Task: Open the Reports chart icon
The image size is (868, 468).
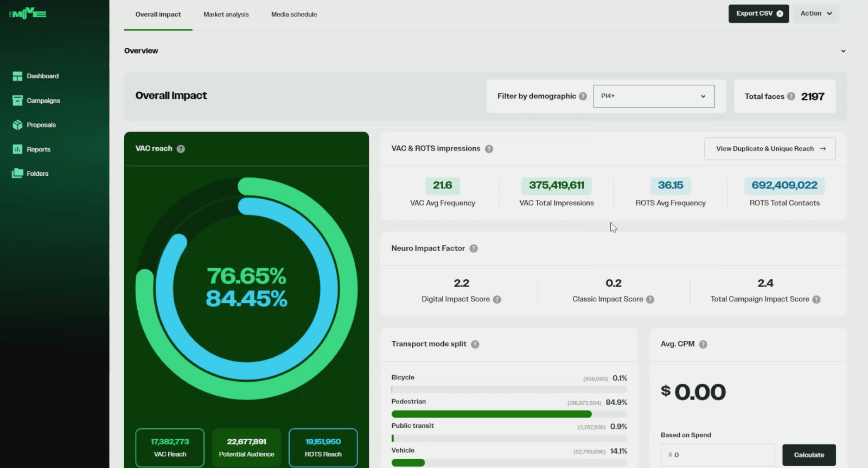Action: 17,149
